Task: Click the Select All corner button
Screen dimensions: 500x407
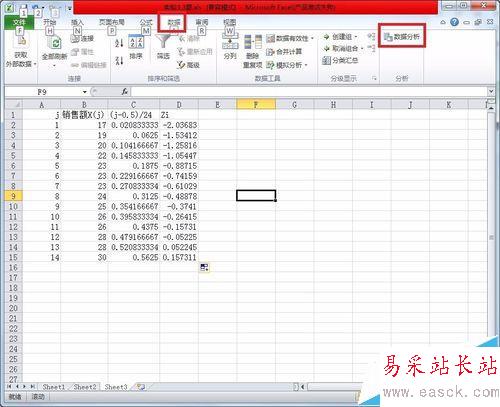Action: (14, 105)
